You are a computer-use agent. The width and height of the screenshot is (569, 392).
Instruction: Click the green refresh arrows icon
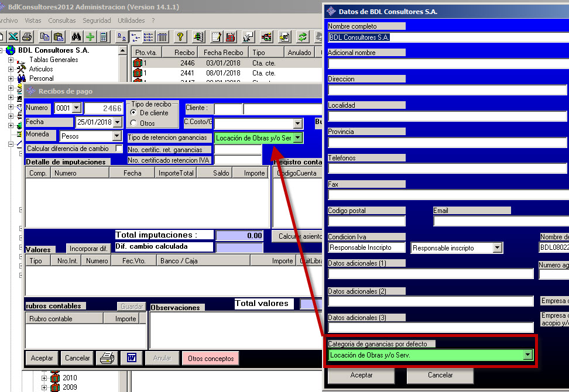coord(303,37)
